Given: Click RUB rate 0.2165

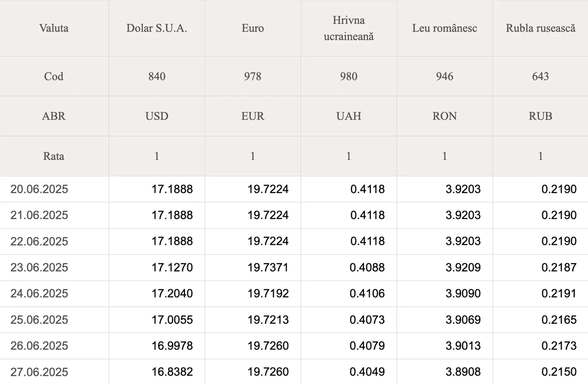Looking at the screenshot, I should click(559, 320).
